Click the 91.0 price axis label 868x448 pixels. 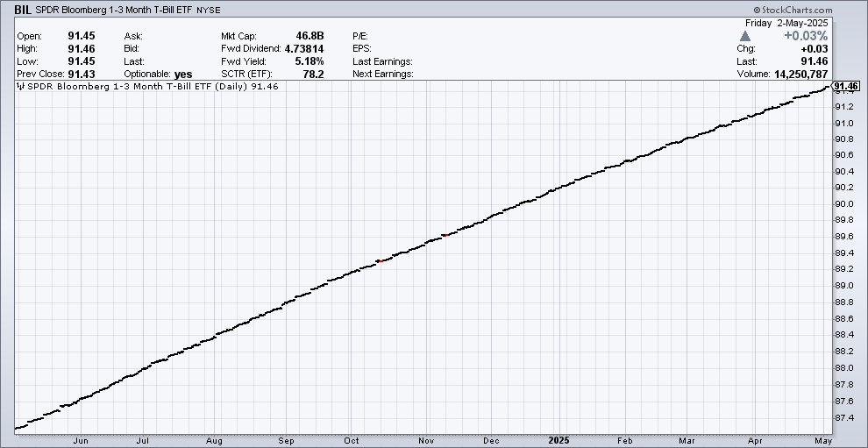click(x=843, y=123)
